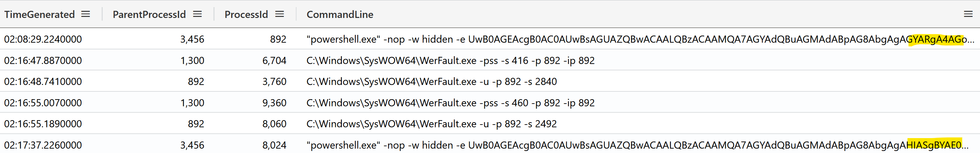
Task: Sort by the TimeGenerated column header
Action: pos(40,15)
